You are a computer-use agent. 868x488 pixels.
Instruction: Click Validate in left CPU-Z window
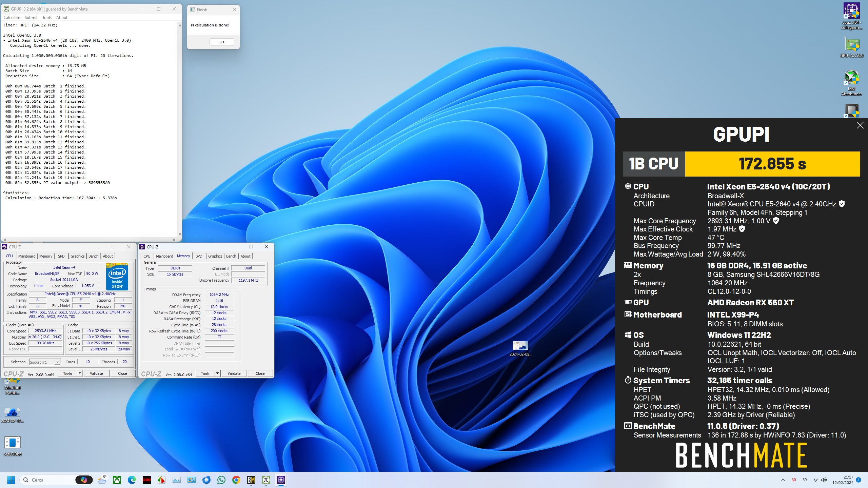(x=96, y=373)
